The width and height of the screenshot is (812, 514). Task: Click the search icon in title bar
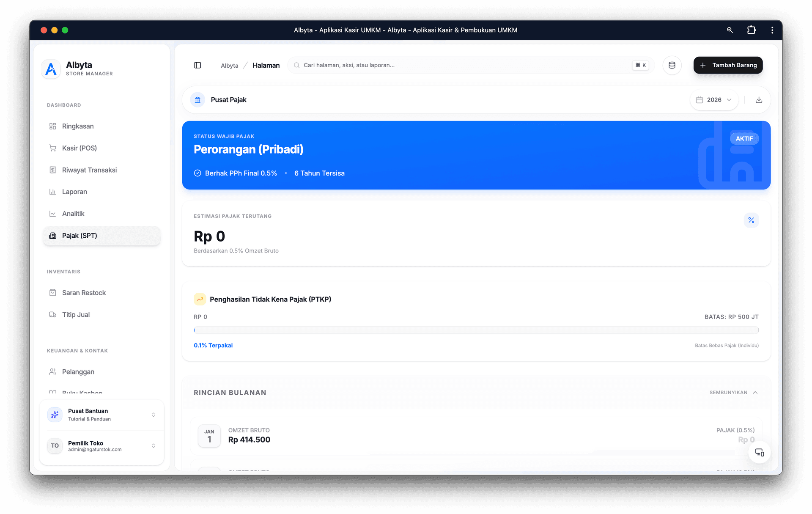coord(730,30)
